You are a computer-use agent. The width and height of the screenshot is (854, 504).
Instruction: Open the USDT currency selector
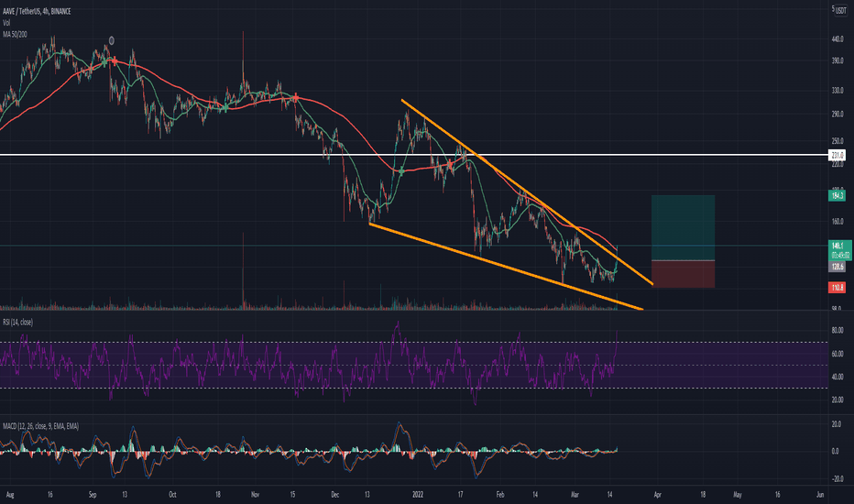point(841,10)
